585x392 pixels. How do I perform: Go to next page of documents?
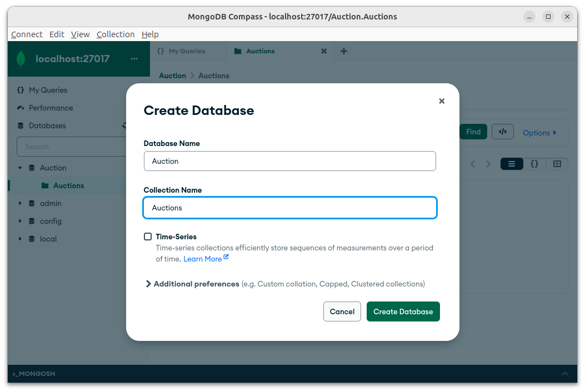tap(488, 164)
